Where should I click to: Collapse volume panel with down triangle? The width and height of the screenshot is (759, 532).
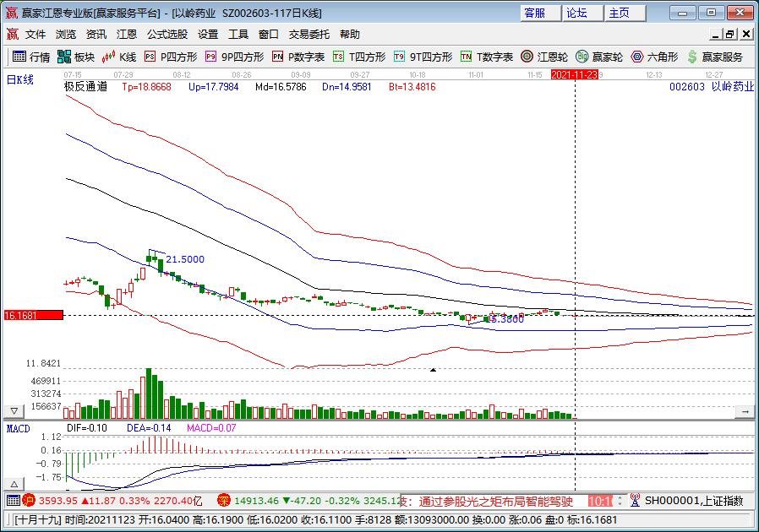(14, 411)
